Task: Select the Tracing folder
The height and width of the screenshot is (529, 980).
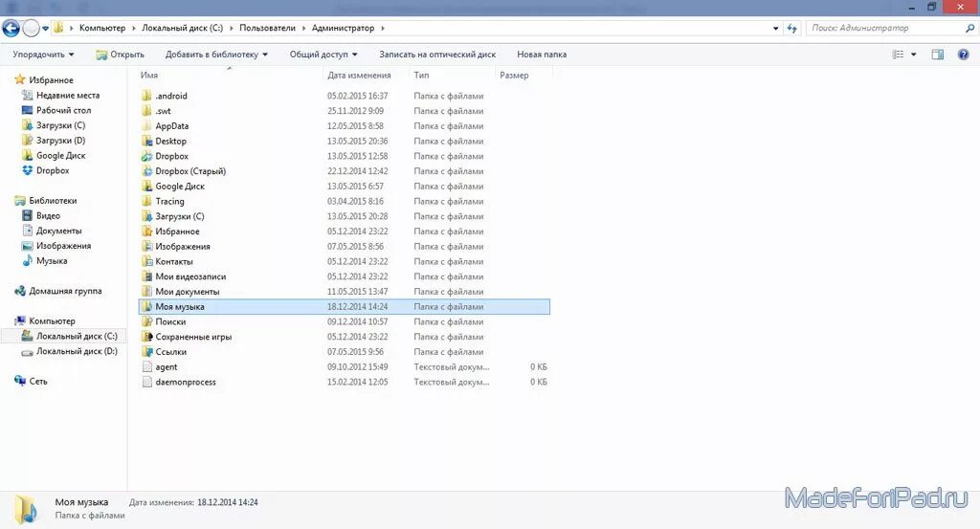Action: point(163,201)
